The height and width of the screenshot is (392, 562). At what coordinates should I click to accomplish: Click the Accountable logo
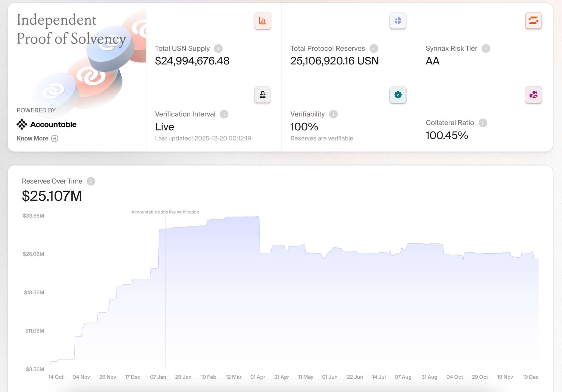coord(47,124)
